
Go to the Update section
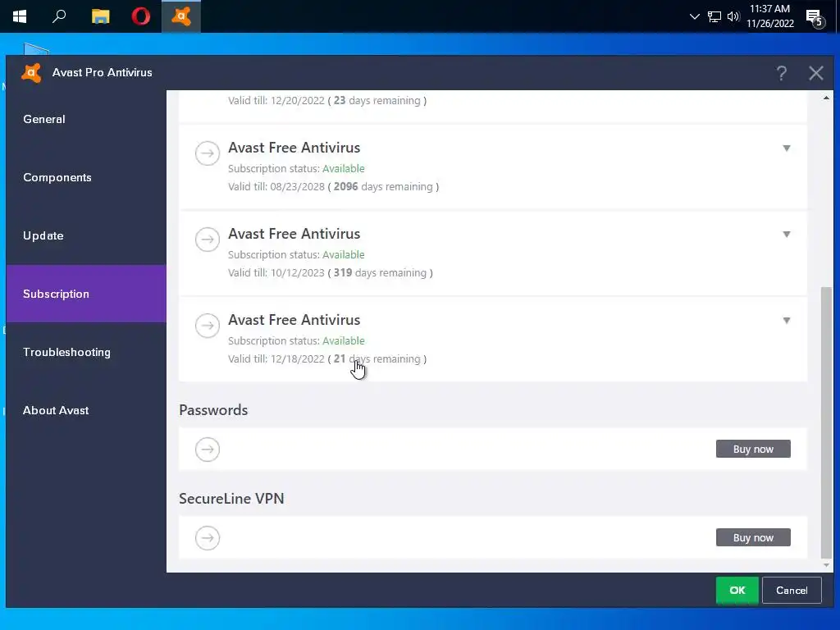pos(86,235)
